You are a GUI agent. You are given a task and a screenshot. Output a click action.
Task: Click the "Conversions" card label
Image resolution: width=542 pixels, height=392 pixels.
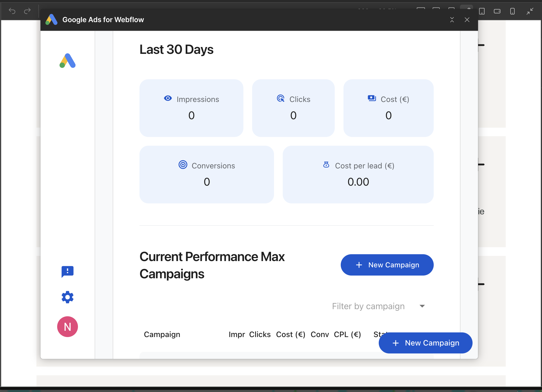coord(213,166)
